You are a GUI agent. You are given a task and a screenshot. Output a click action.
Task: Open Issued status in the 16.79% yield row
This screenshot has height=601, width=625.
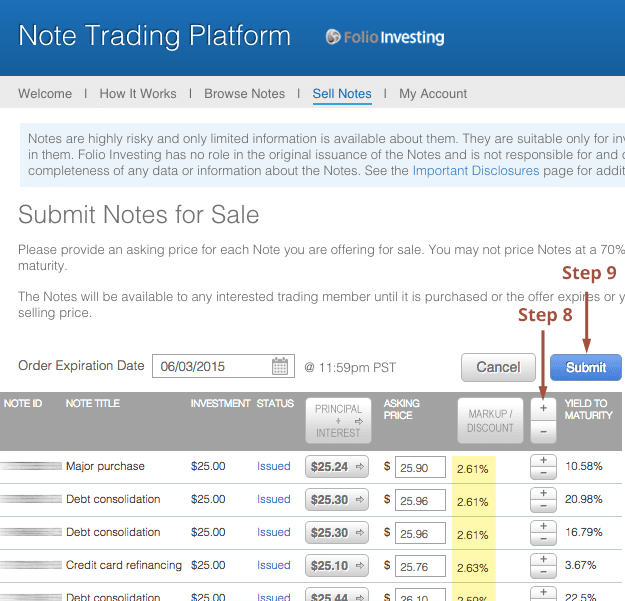pos(273,532)
